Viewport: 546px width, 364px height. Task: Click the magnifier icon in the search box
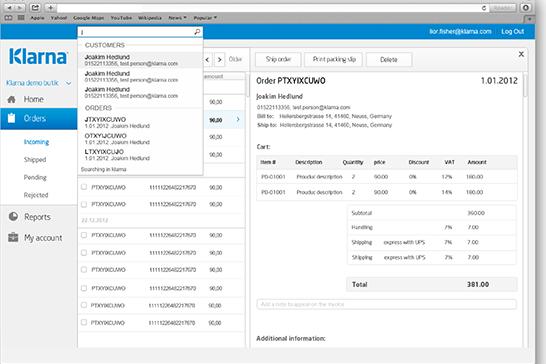pyautogui.click(x=197, y=32)
